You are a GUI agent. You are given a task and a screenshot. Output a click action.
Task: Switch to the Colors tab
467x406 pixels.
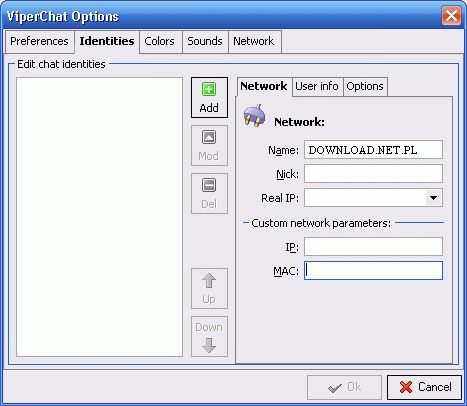click(160, 41)
